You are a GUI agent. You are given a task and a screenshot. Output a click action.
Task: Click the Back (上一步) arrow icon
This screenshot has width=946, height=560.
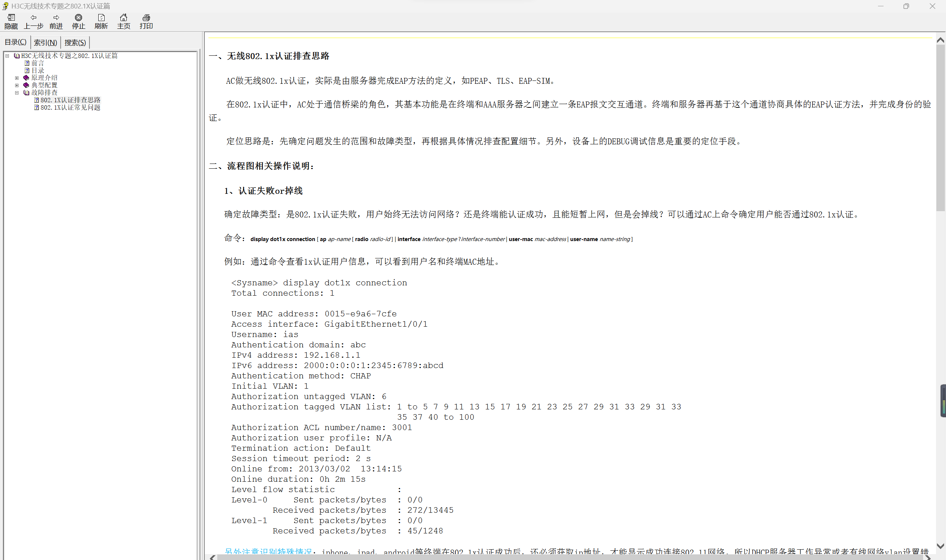34,18
